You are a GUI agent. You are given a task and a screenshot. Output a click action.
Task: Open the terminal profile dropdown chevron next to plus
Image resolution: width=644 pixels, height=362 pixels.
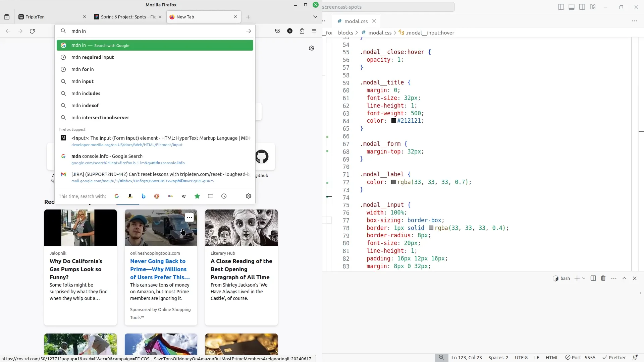tap(584, 278)
